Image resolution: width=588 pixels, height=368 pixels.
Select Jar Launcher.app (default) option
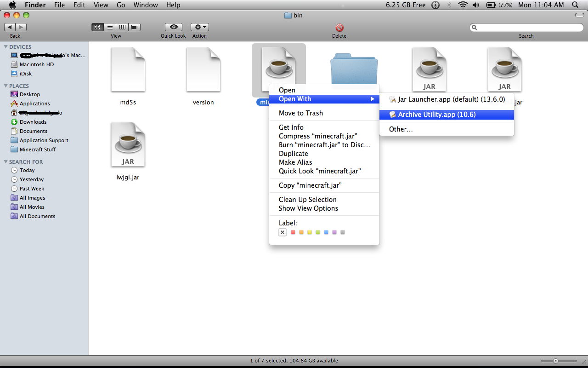pos(447,99)
